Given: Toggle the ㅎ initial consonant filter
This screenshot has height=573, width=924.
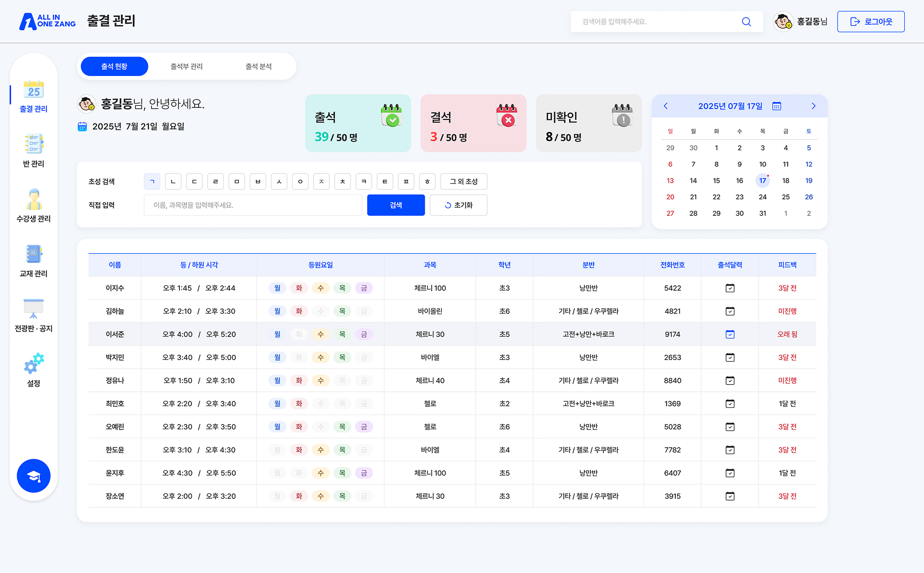Looking at the screenshot, I should (427, 182).
